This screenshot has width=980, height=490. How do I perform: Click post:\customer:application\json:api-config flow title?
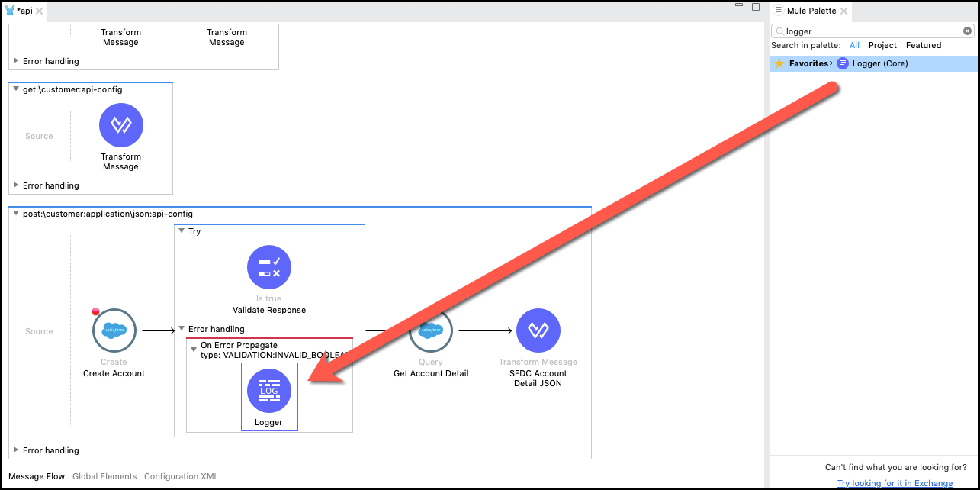click(x=108, y=214)
